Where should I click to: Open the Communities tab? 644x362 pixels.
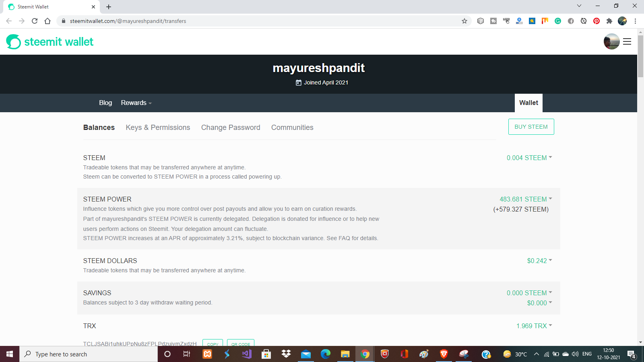(292, 128)
